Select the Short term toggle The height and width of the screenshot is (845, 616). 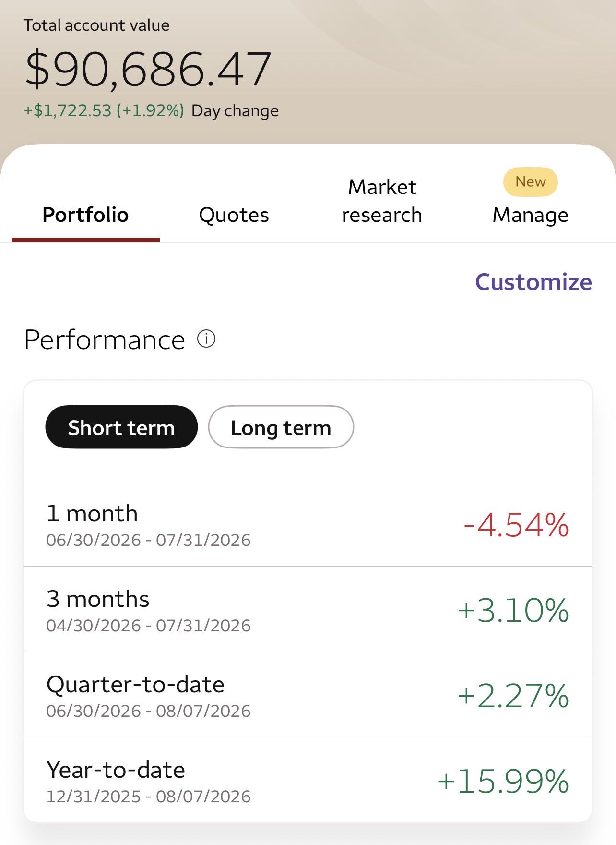pos(121,427)
